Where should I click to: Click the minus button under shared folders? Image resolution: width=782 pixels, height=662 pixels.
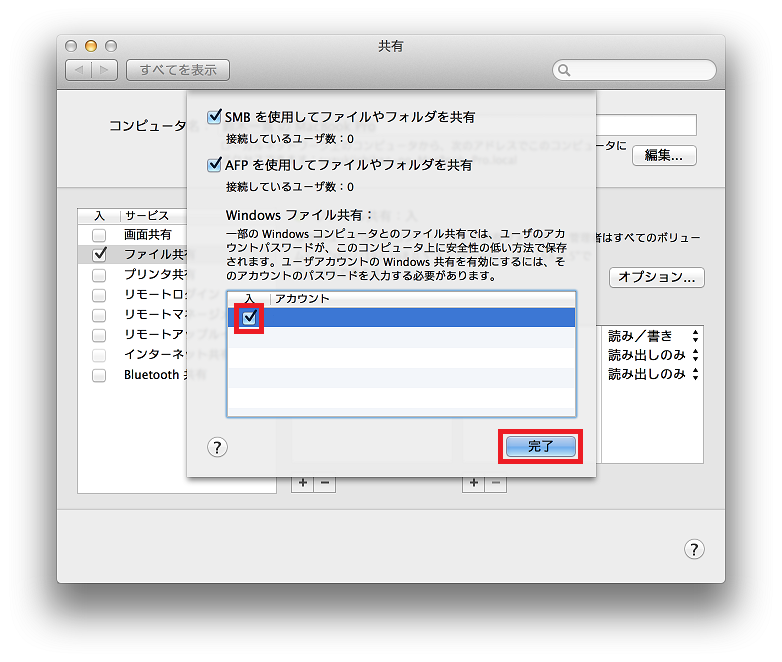(x=324, y=484)
